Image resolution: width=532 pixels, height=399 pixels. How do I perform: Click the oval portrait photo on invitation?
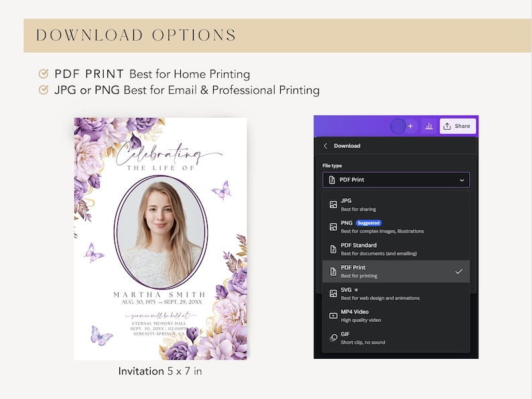[161, 232]
